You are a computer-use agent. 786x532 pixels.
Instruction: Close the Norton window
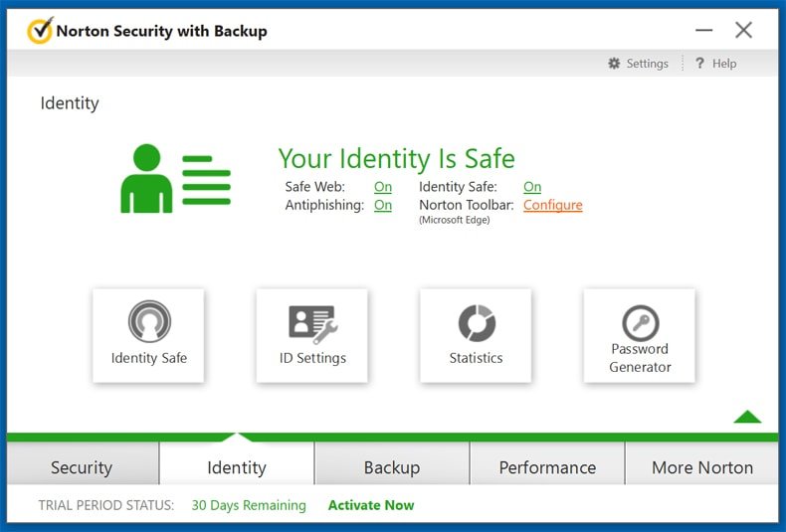(x=743, y=30)
